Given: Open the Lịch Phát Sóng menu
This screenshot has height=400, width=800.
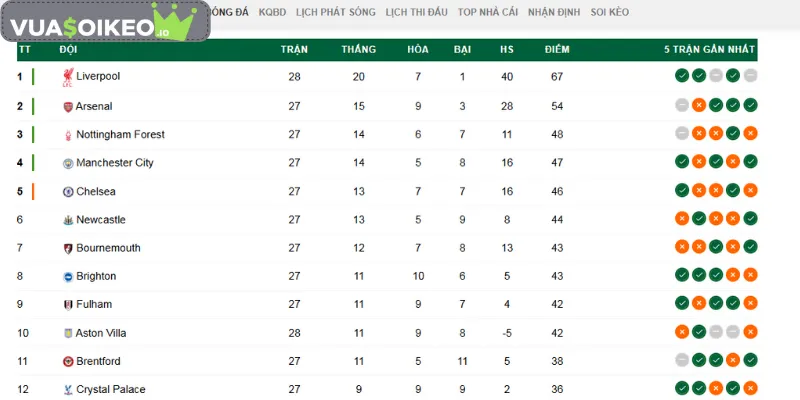Looking at the screenshot, I should [x=335, y=12].
